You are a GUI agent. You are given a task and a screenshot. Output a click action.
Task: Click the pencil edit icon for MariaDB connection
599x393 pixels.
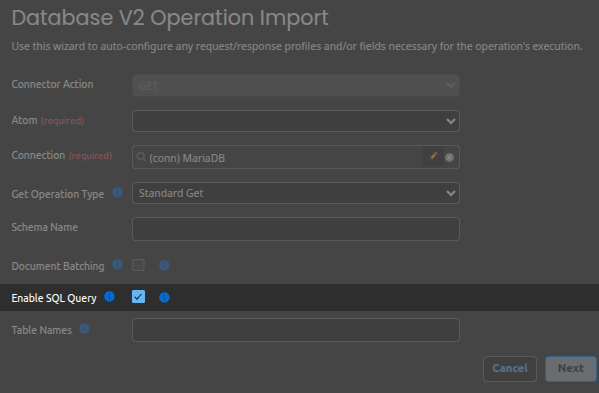[434, 156]
